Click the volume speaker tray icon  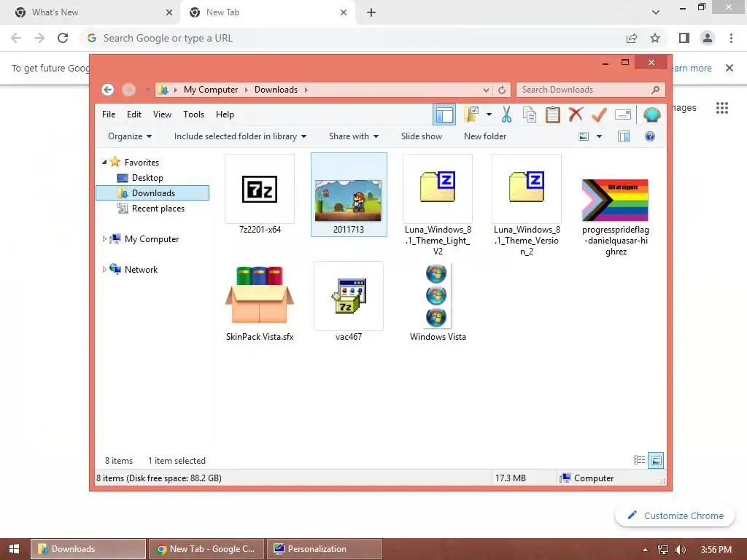[681, 550]
